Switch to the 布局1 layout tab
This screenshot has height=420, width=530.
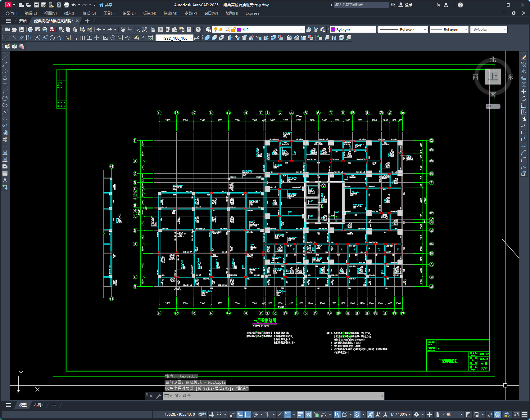coord(39,405)
